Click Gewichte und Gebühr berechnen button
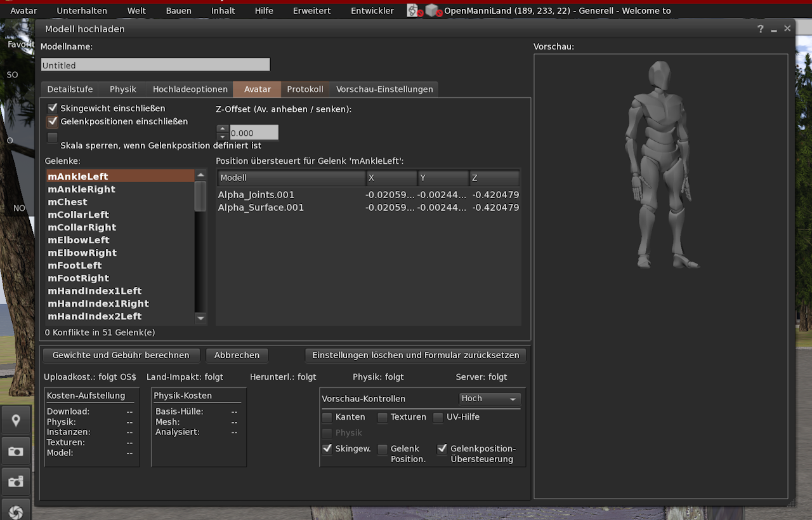812x520 pixels. [121, 356]
